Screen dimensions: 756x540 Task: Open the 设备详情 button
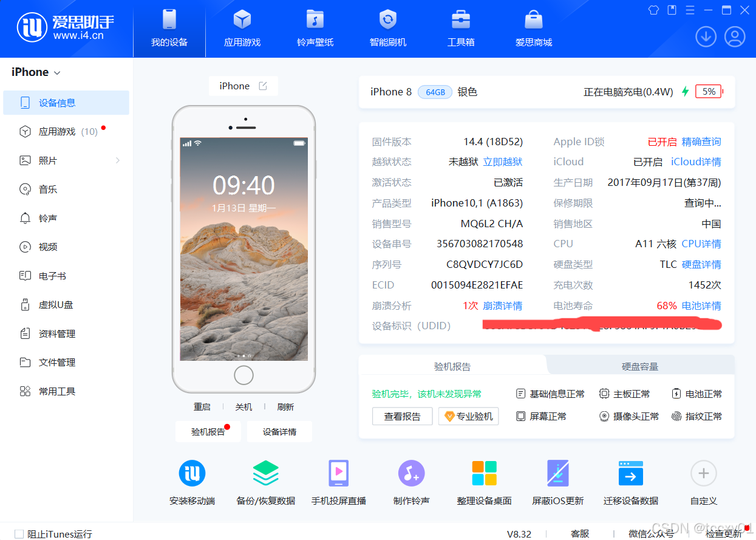279,432
